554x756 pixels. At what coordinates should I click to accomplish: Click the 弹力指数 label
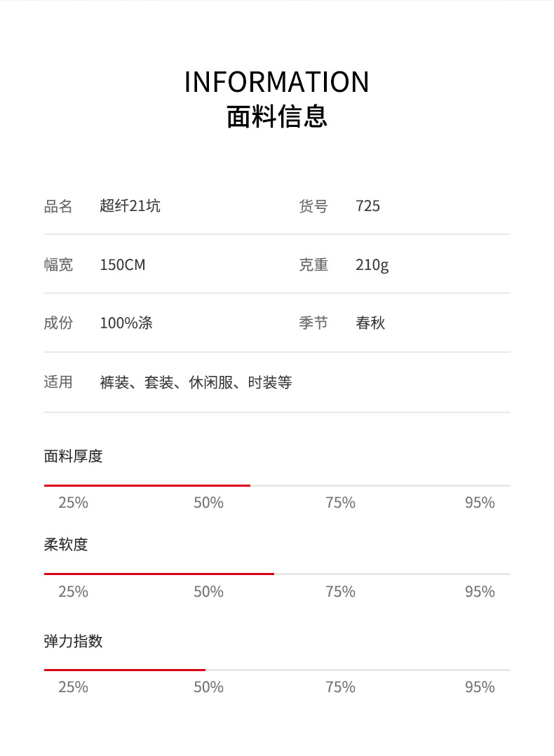coord(73,641)
